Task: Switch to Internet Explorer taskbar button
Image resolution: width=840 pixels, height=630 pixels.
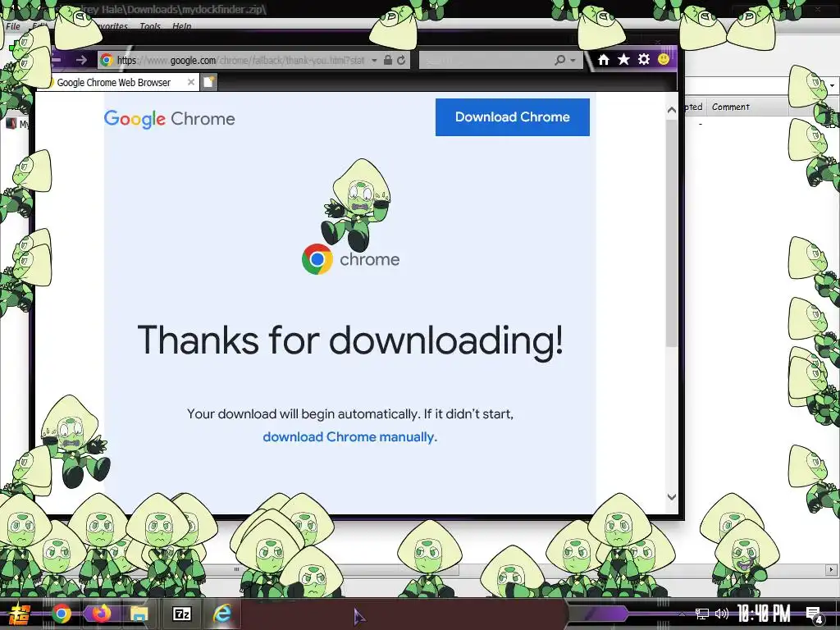Action: point(221,614)
